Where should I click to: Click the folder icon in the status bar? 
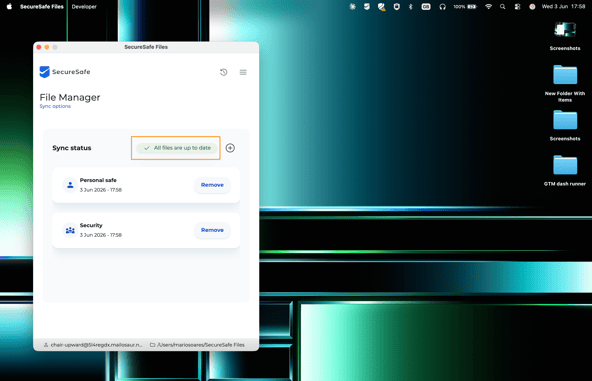point(153,345)
